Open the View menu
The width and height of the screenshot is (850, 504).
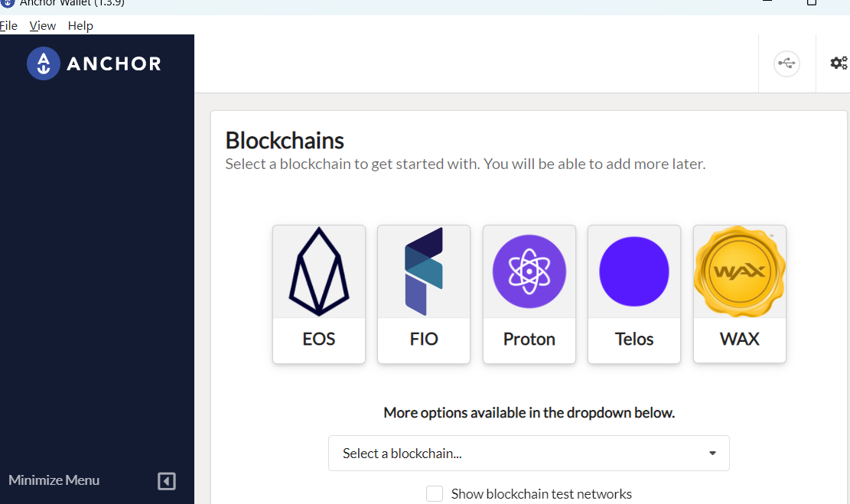tap(42, 25)
